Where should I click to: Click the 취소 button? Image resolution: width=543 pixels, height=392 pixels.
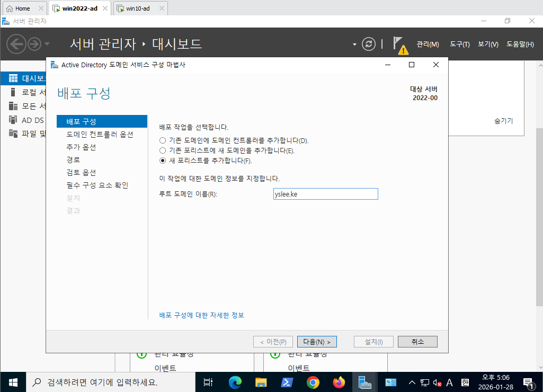[417, 342]
